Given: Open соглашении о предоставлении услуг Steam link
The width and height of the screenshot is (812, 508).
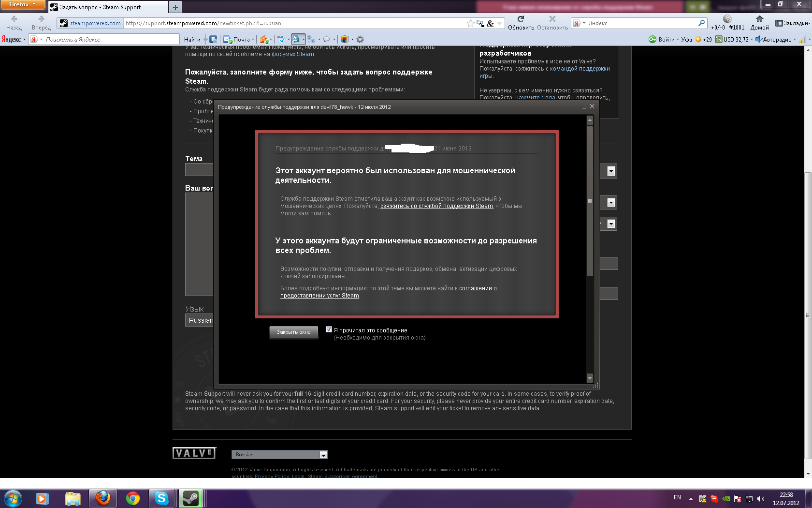Looking at the screenshot, I should pyautogui.click(x=389, y=292).
